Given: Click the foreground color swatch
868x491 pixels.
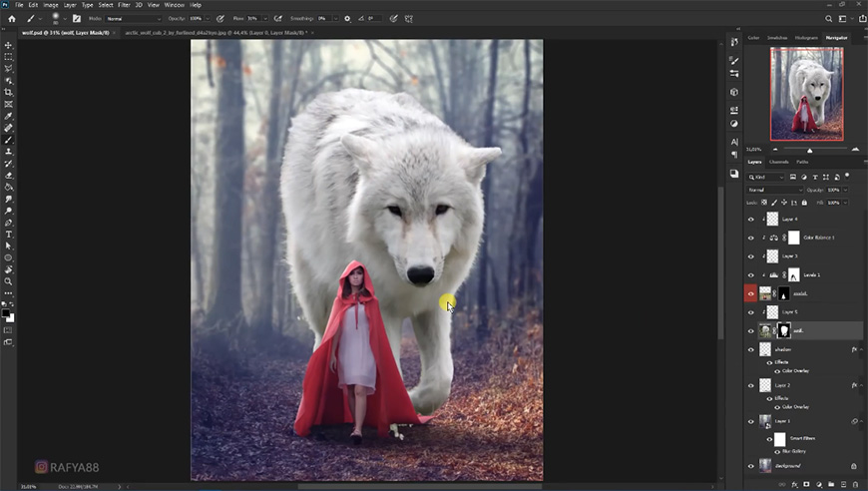Looking at the screenshot, I should tap(6, 313).
